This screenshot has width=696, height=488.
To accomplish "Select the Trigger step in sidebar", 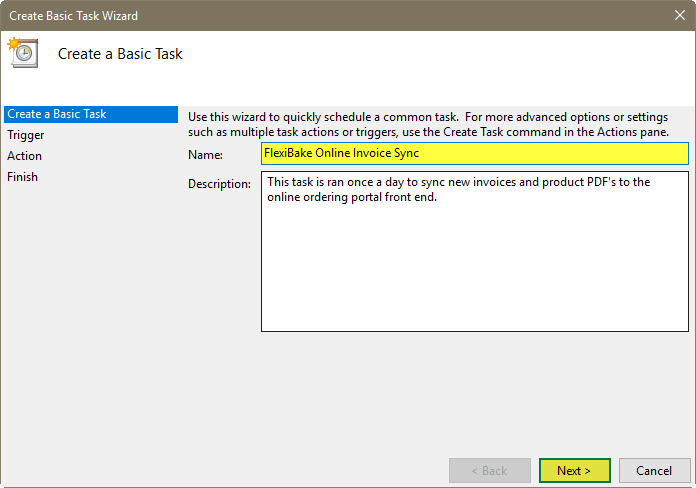I will (x=26, y=135).
